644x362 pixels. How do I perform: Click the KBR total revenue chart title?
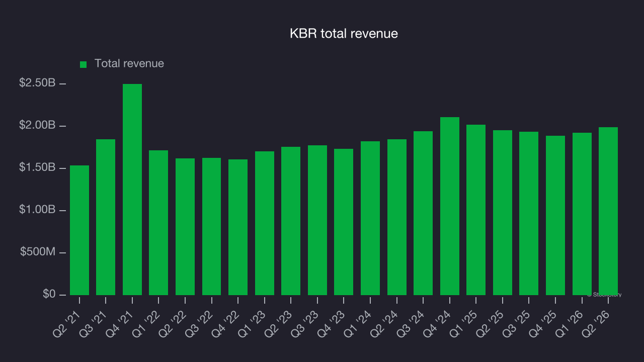click(x=344, y=34)
